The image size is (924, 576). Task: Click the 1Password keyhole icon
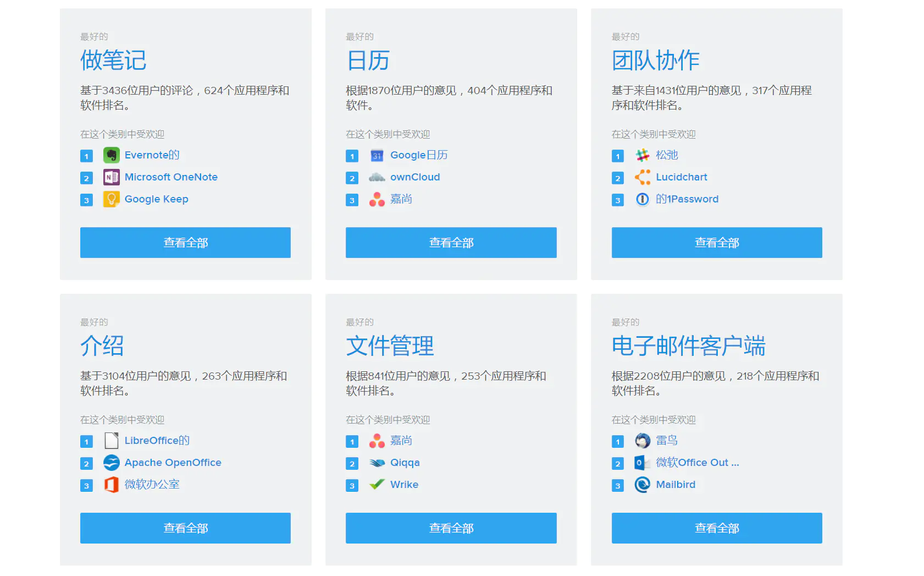tap(643, 199)
